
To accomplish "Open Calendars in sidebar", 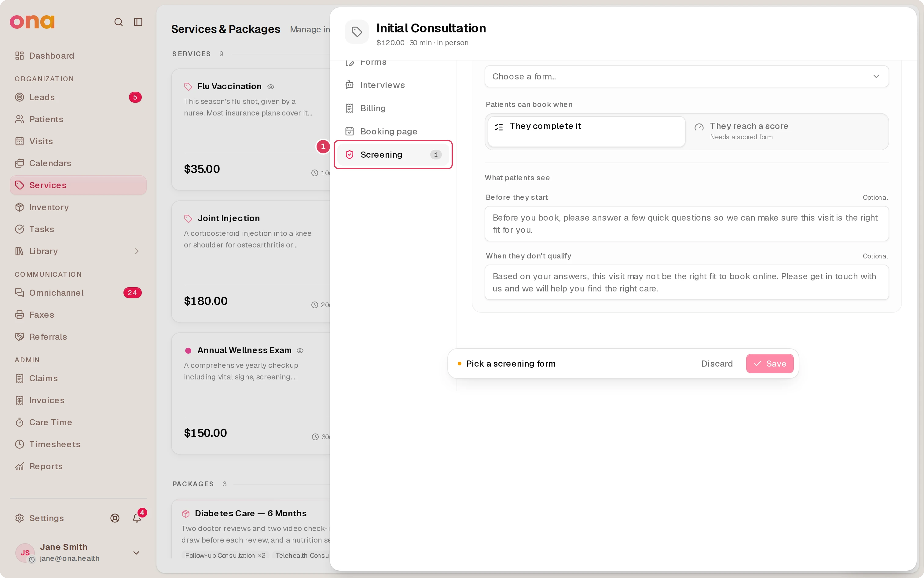I will click(x=78, y=163).
